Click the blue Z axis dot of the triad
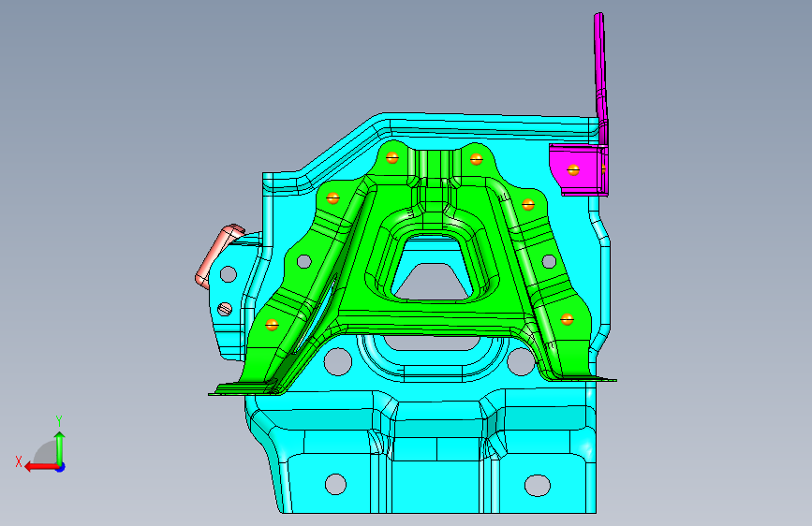Image resolution: width=812 pixels, height=526 pixels. tap(61, 468)
